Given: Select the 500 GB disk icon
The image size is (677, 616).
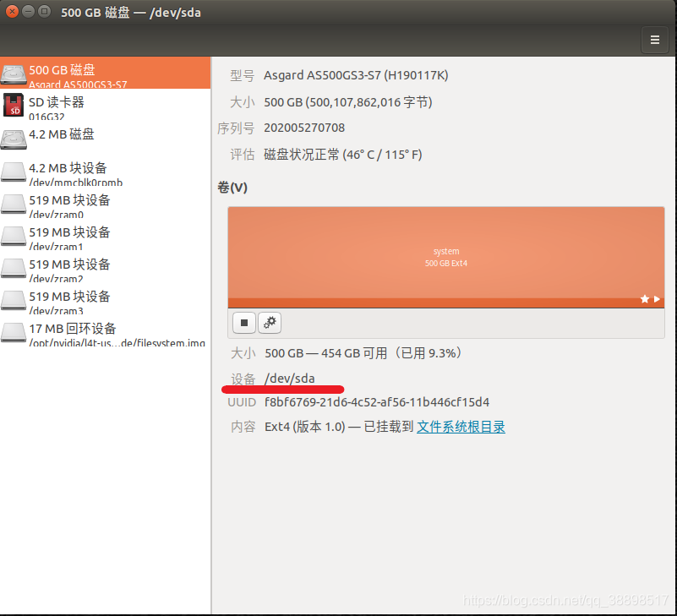Looking at the screenshot, I should [x=14, y=74].
